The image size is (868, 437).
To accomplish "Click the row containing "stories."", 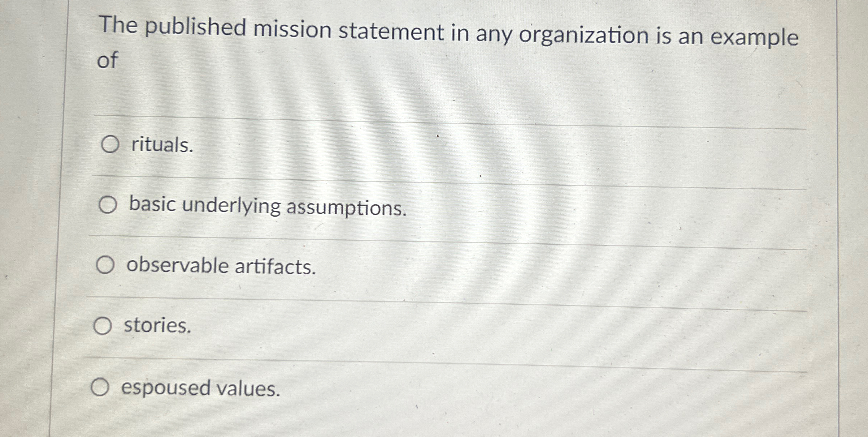I will (433, 328).
